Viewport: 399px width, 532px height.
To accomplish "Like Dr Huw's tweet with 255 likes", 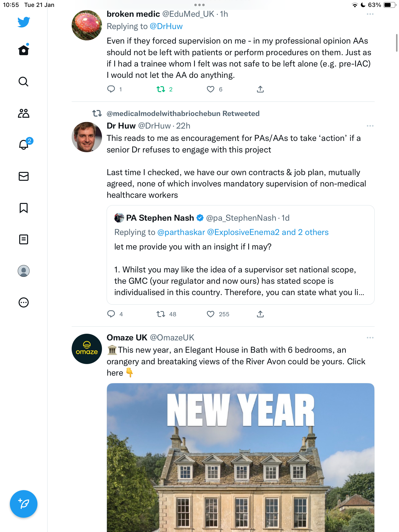I will (x=218, y=314).
